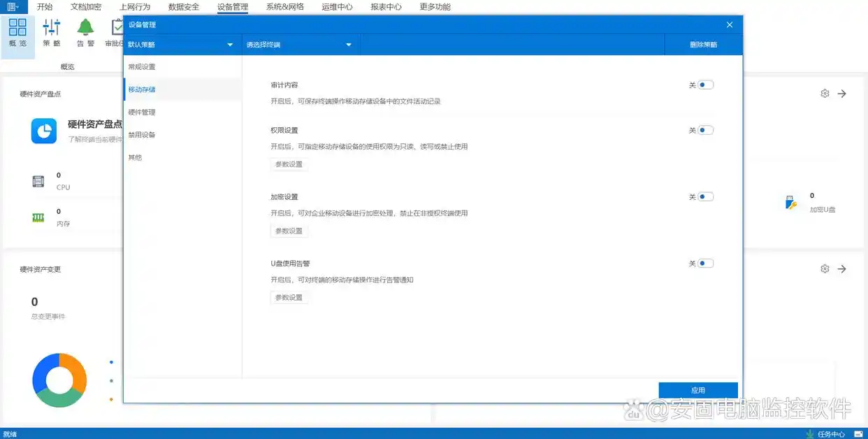The image size is (868, 439).
Task: Click the 任务中心 download icon in status bar
Action: [809, 433]
